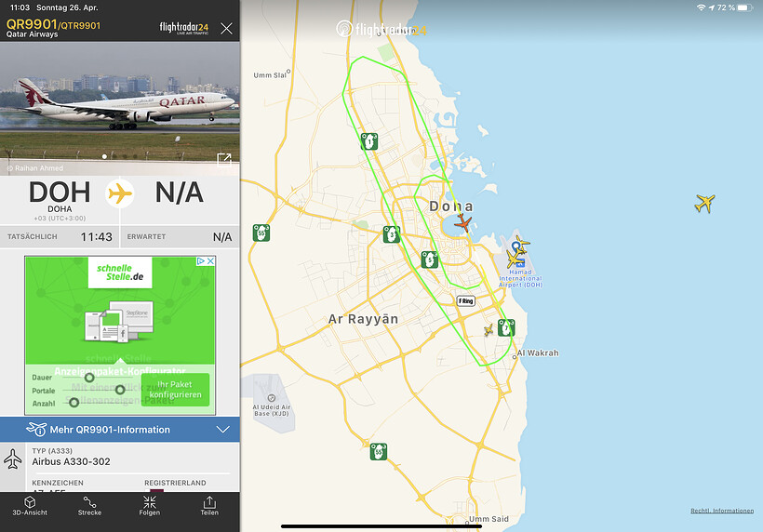Tap route marker 5 on the map
763x532 pixels.
coord(429,259)
